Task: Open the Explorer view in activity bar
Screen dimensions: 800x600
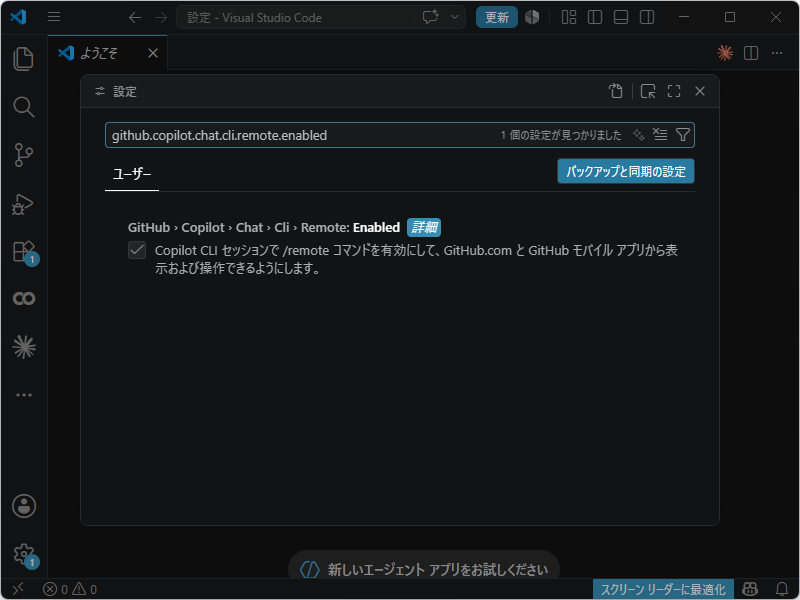Action: click(23, 59)
